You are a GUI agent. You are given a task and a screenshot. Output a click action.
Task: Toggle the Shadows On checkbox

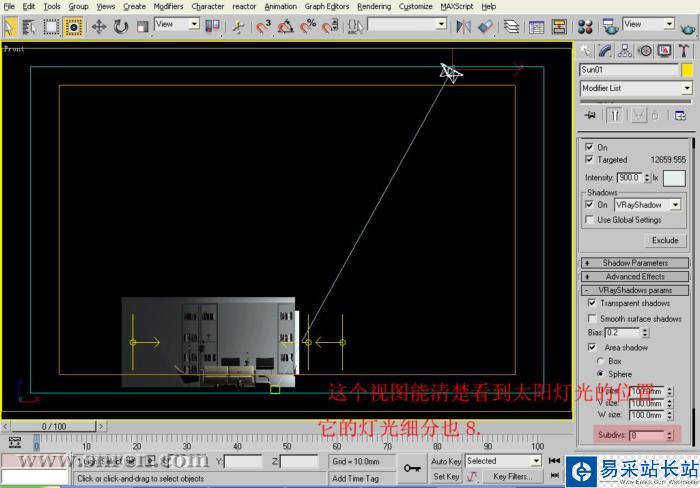[x=589, y=204]
